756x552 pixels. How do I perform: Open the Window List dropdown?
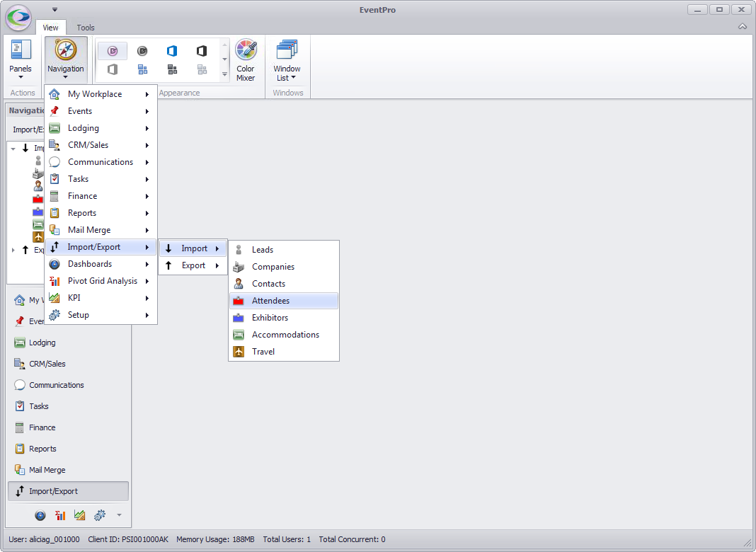[x=287, y=59]
